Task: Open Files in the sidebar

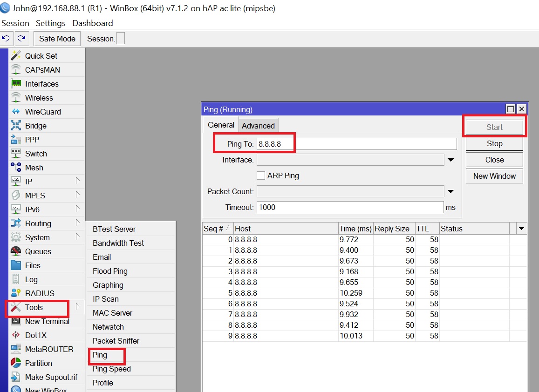Action: pos(47,265)
